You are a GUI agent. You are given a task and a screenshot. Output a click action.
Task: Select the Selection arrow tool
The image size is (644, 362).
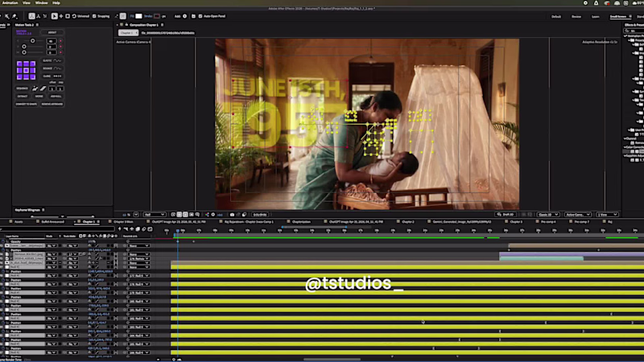pyautogui.click(x=54, y=16)
